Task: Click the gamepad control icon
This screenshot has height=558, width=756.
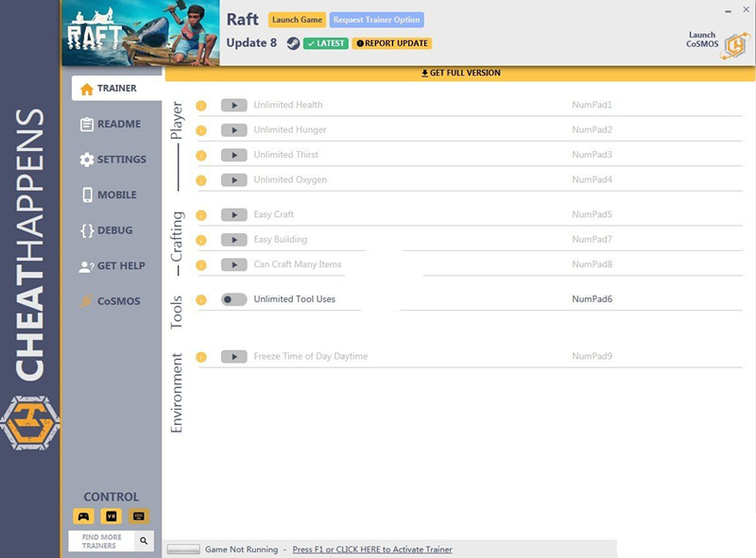Action: point(83,516)
